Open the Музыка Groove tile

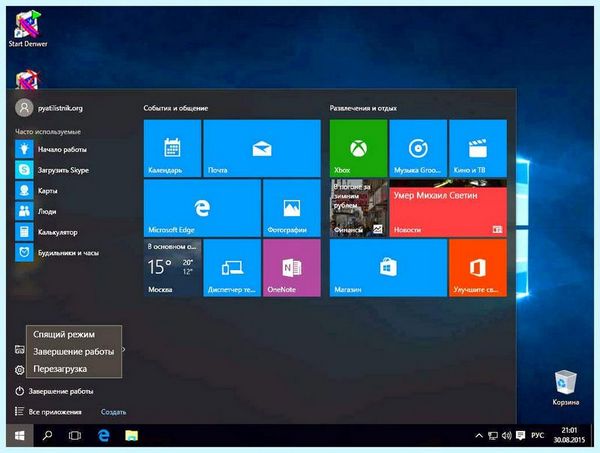point(418,148)
